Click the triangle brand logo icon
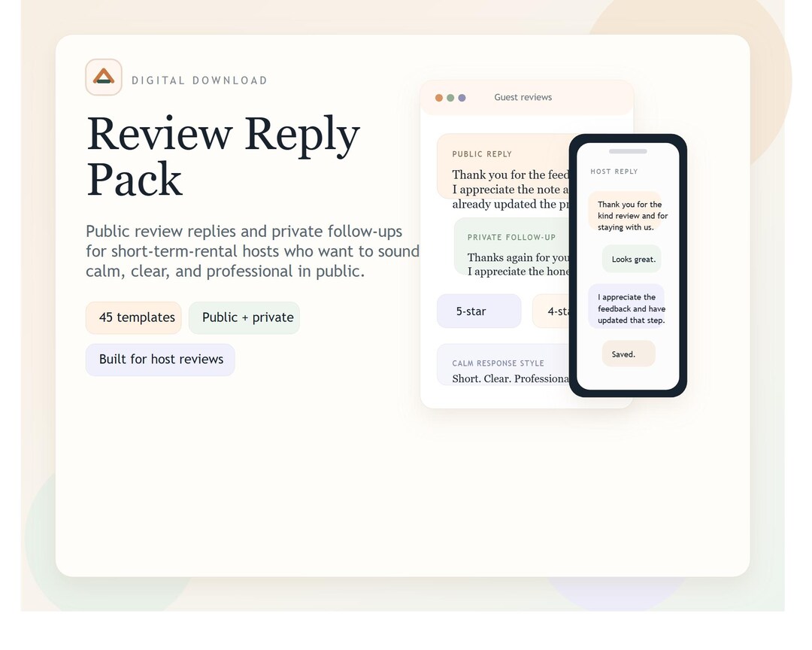This screenshot has width=812, height=650. [x=104, y=77]
